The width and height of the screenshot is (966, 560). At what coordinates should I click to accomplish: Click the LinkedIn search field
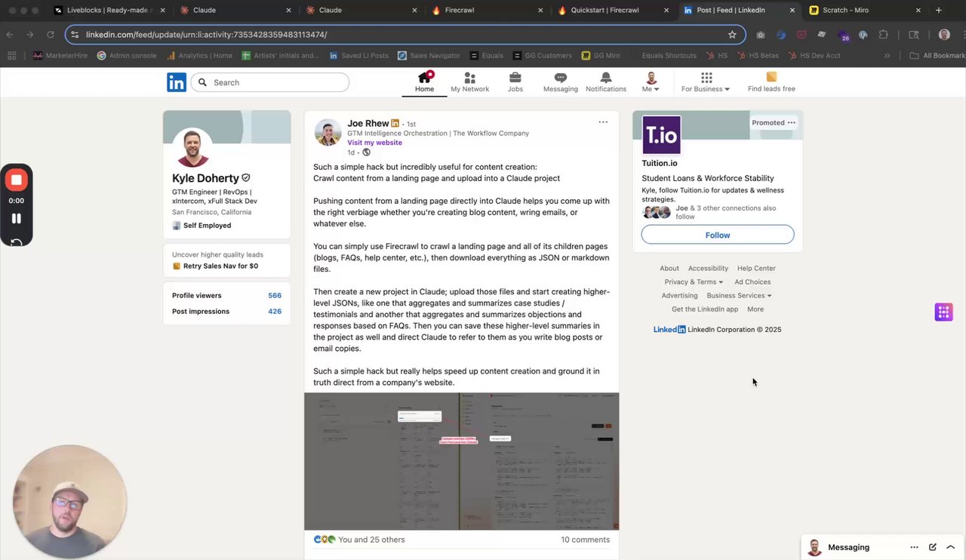pos(270,82)
